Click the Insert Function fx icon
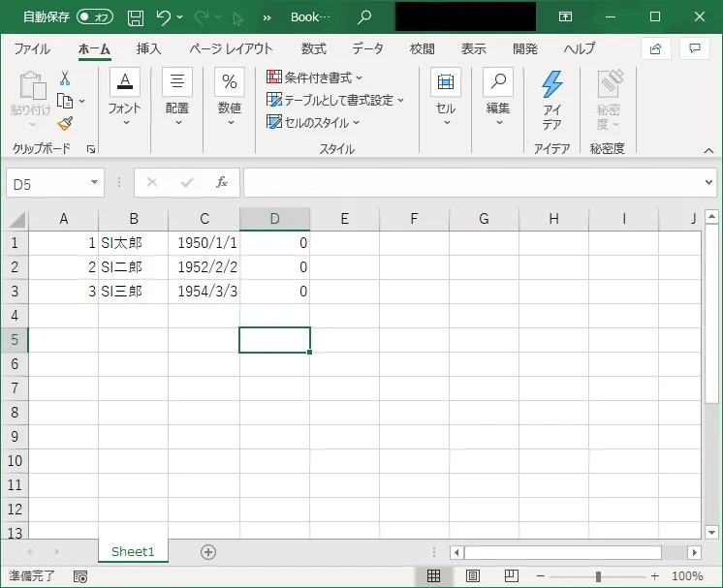Viewport: 723px width, 588px height. 222,182
